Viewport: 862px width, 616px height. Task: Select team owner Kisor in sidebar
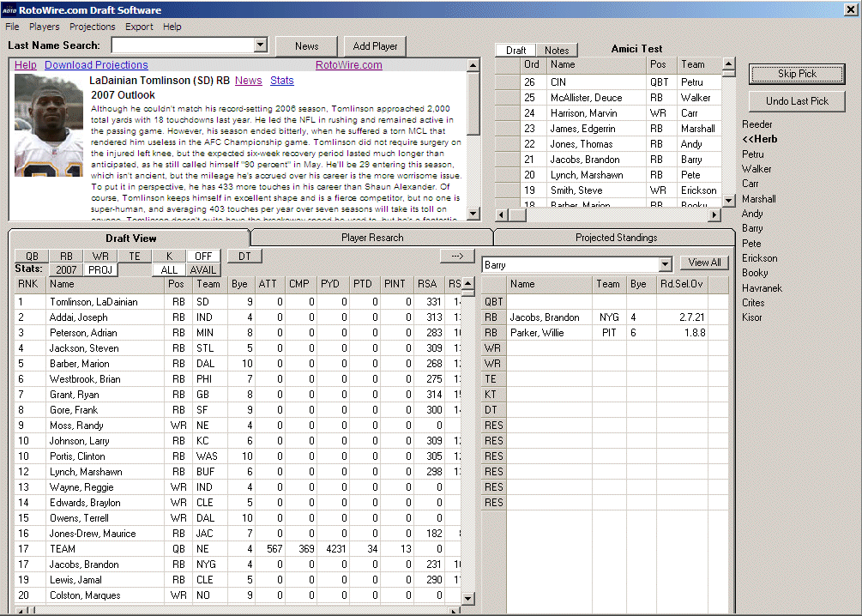[x=752, y=317]
